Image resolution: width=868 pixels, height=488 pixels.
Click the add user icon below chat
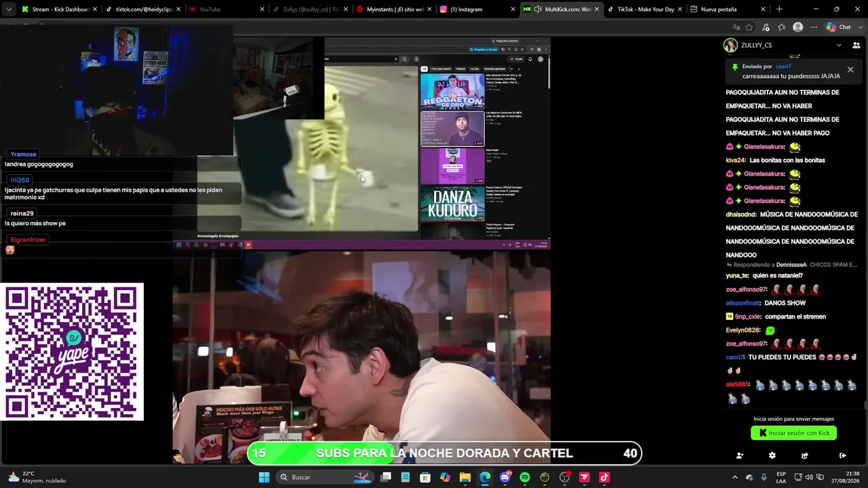click(740, 455)
